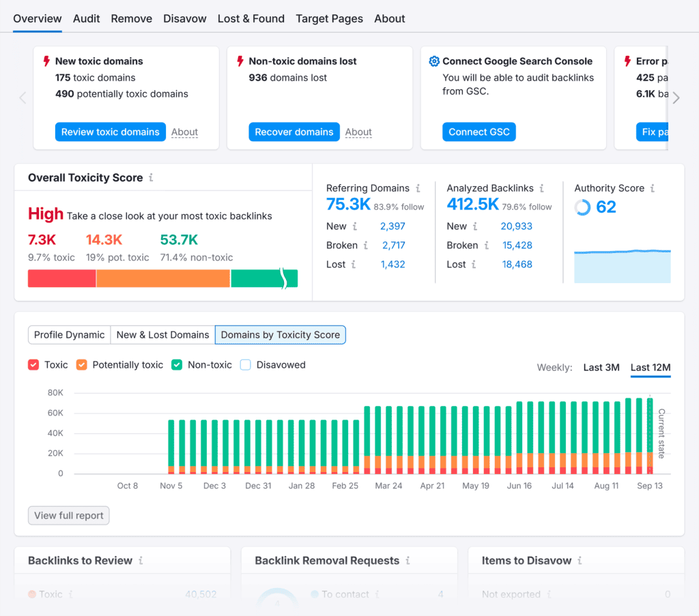This screenshot has width=699, height=616.
Task: Click info icon next to Analyzed Backlinks
Action: 541,188
